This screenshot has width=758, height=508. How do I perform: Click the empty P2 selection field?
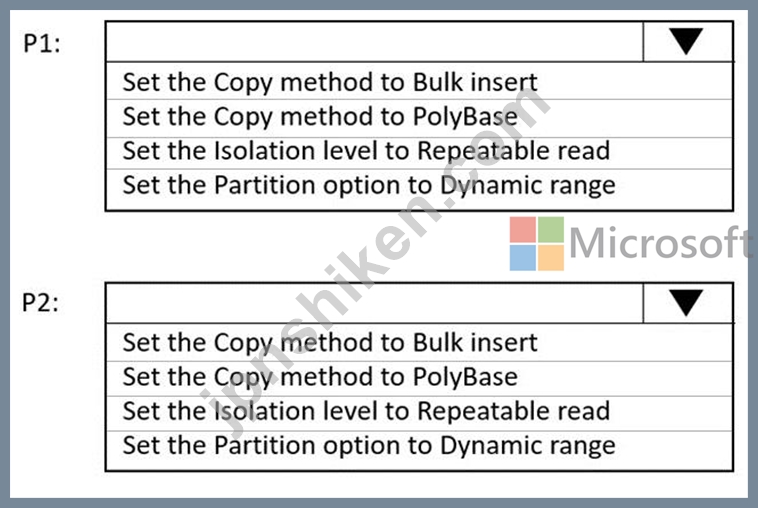coord(375,303)
